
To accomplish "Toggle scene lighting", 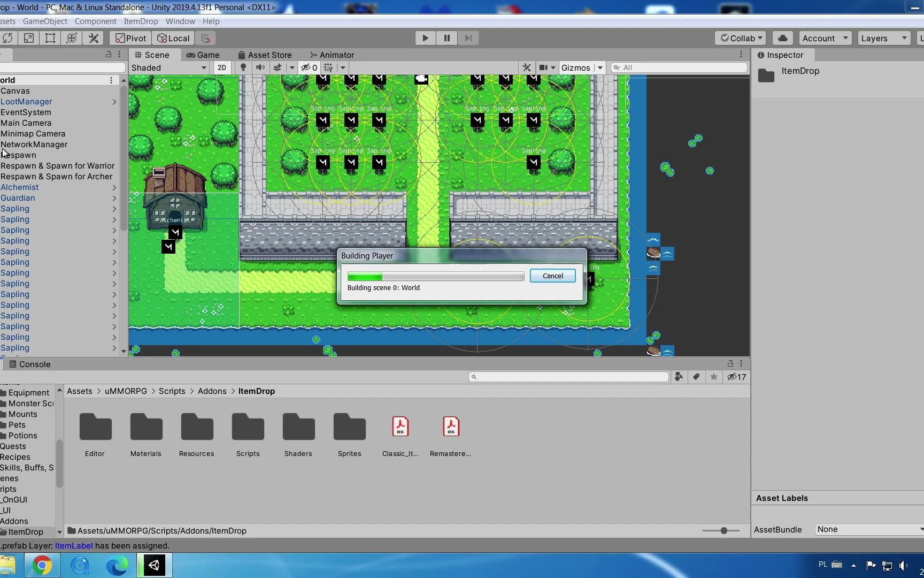I will coord(243,67).
